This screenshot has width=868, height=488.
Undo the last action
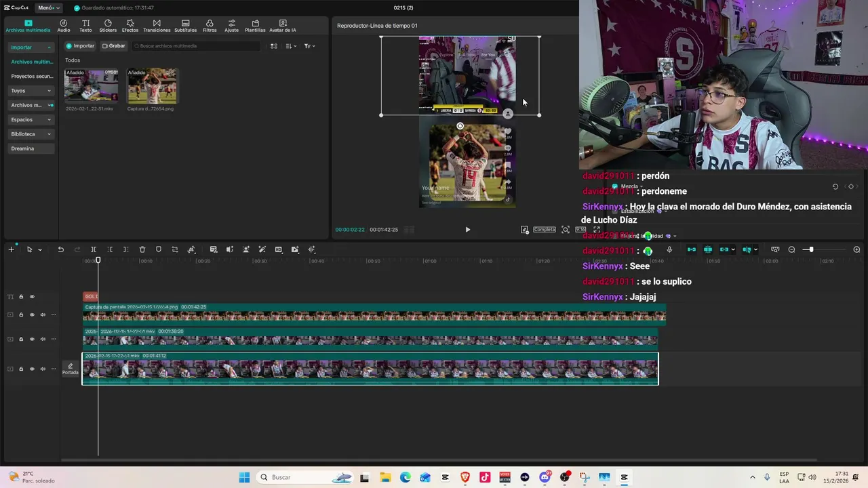[x=60, y=249]
